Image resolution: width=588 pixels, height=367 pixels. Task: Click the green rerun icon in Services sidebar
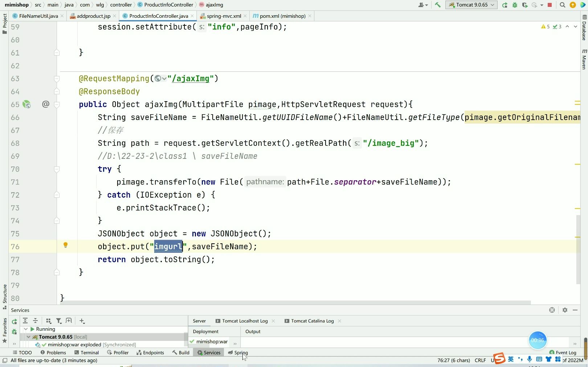click(x=14, y=322)
